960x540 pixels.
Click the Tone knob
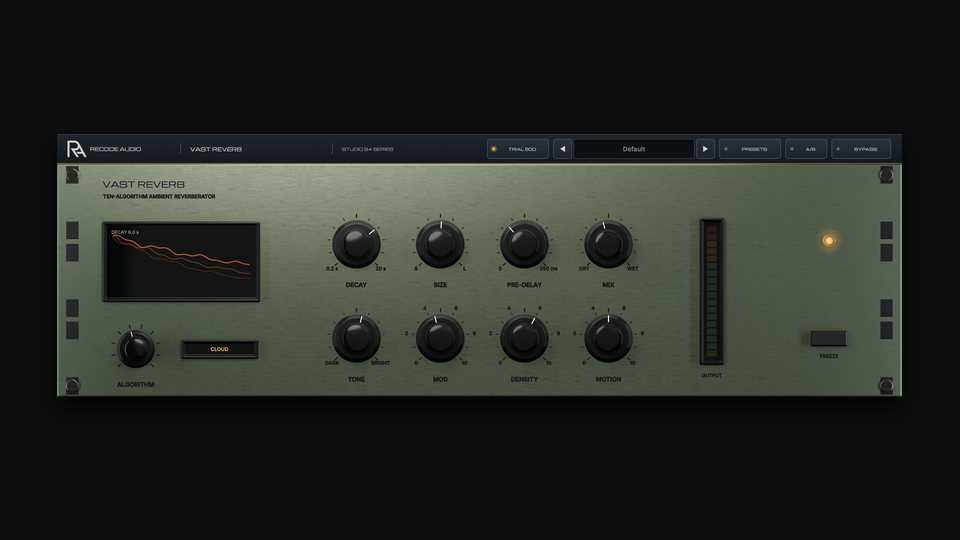tap(356, 338)
